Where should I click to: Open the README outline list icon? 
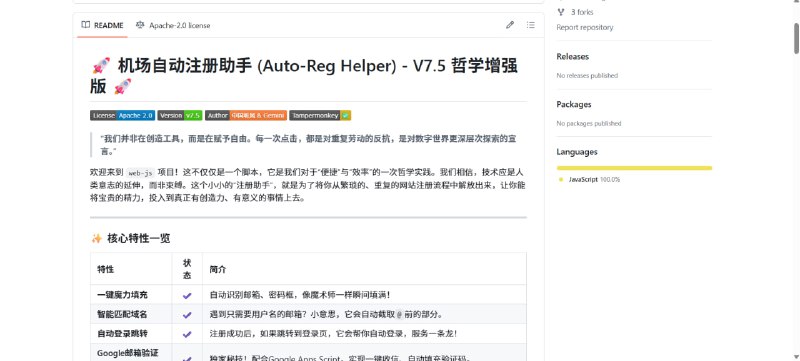531,25
